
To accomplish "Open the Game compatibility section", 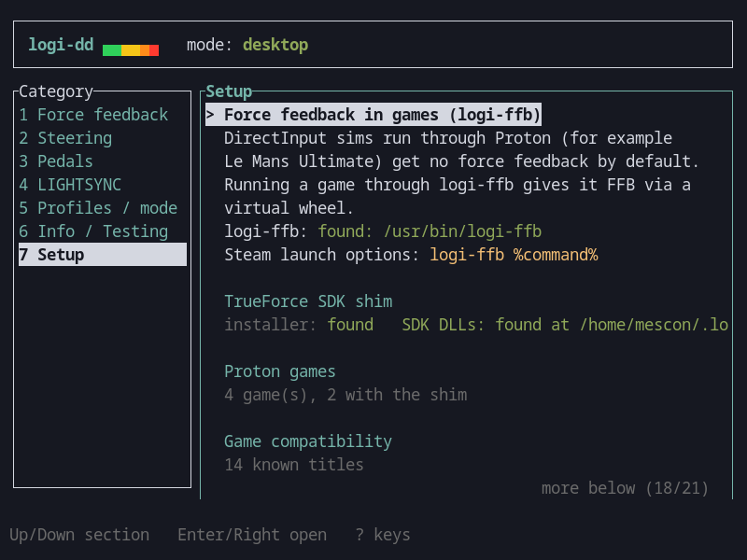I will click(x=308, y=441).
